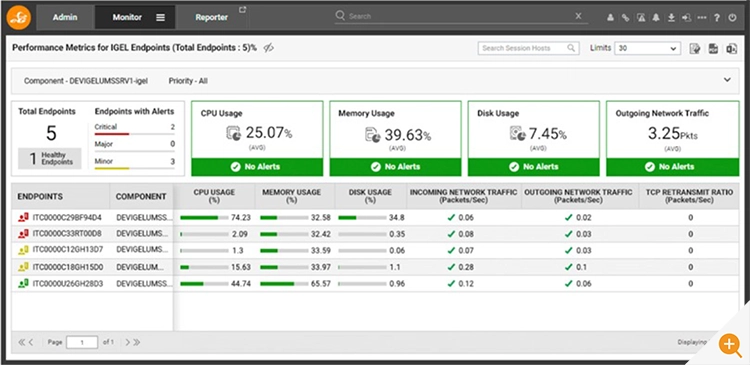This screenshot has width=750, height=365.
Task: Sort by ENDPOINTS column header
Action: 40,197
